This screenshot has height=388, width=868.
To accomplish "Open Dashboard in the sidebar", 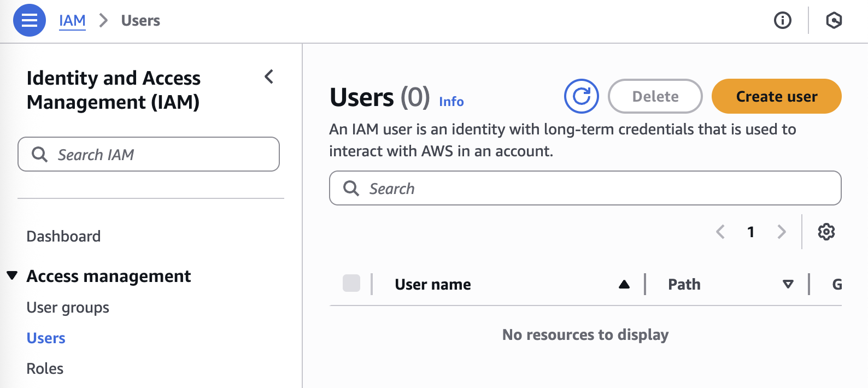I will pyautogui.click(x=63, y=236).
